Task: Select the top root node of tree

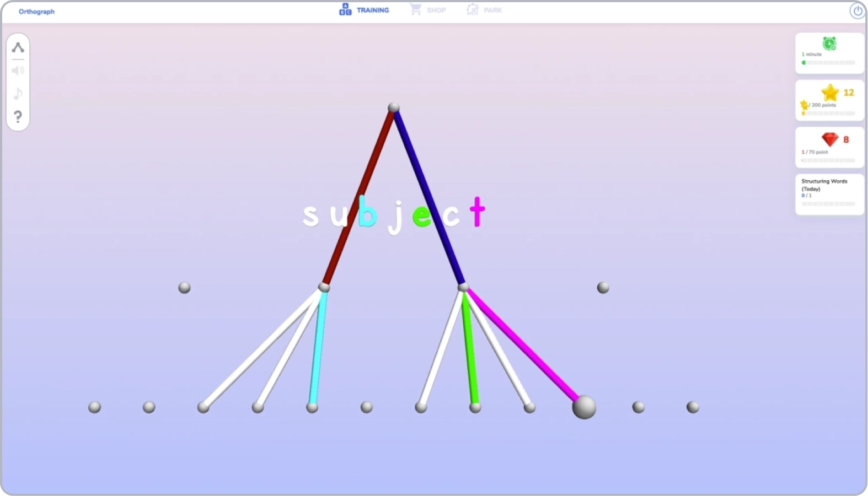Action: (x=394, y=107)
